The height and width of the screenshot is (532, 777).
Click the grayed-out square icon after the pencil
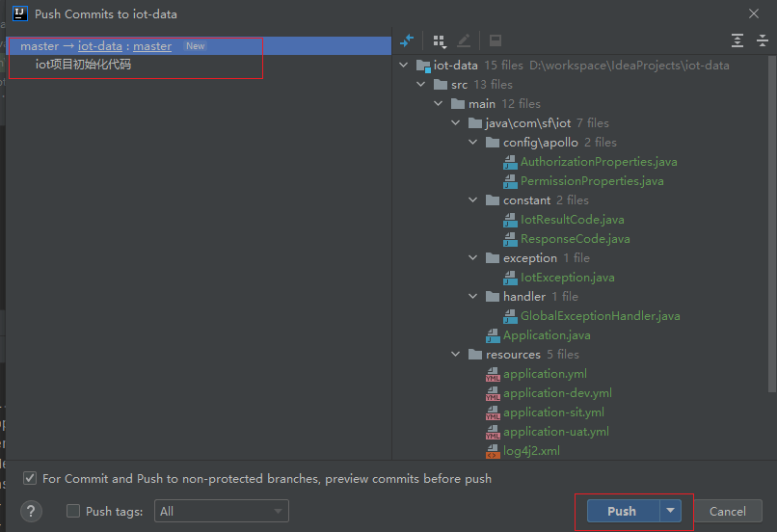(x=496, y=40)
